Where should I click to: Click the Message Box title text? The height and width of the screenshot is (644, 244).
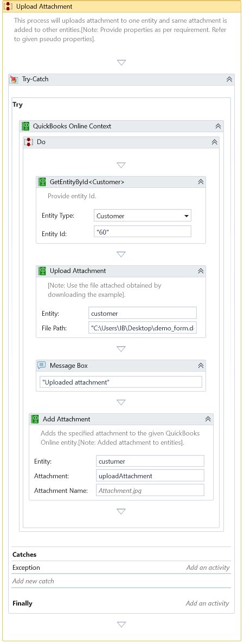[x=69, y=366]
